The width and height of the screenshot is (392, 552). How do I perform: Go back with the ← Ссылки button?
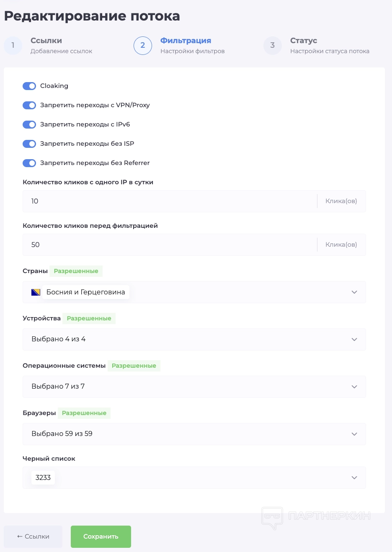[33, 537]
